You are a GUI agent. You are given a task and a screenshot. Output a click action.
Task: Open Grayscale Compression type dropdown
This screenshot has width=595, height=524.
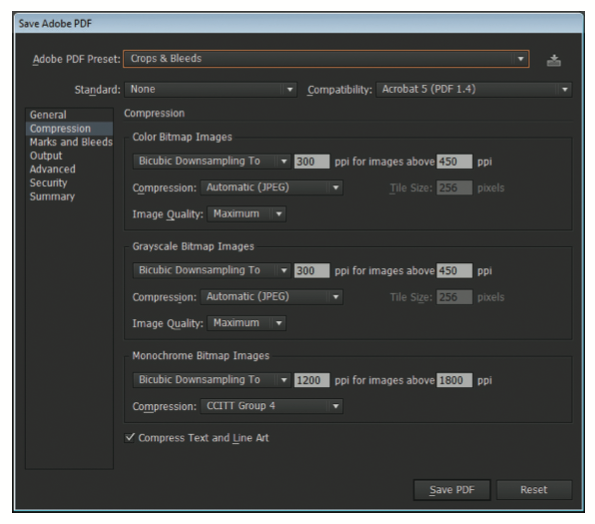pyautogui.click(x=272, y=297)
